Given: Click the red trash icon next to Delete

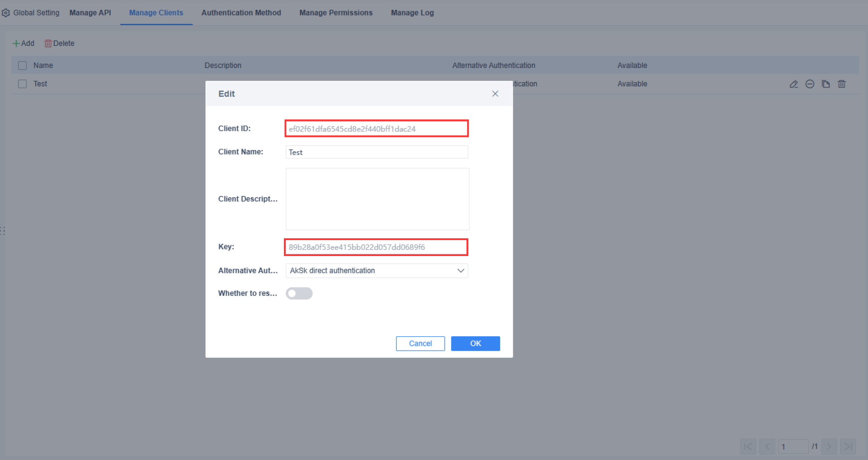Looking at the screenshot, I should tap(48, 43).
